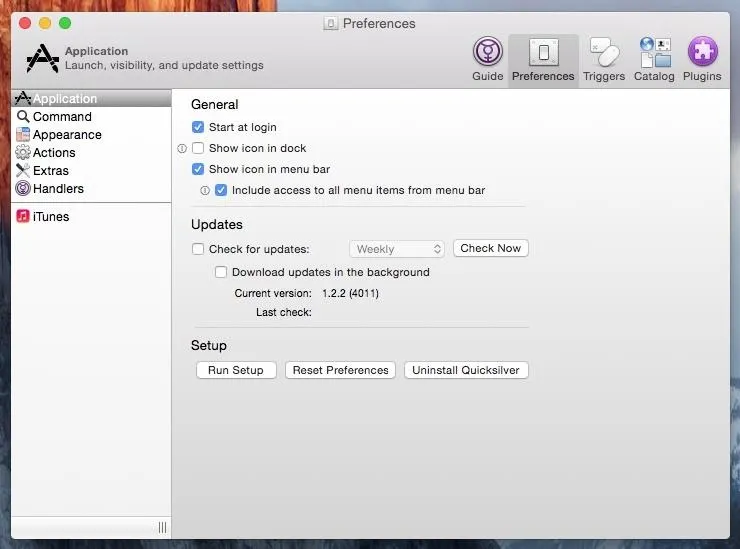Click the Updates section heading

tap(217, 224)
